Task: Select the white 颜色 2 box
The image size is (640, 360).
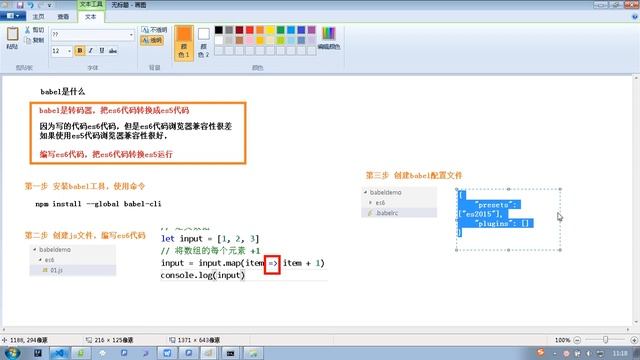Action: (x=204, y=43)
